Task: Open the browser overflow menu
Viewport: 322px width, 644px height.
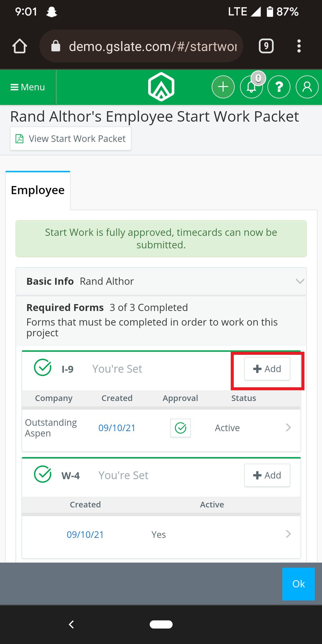Action: pyautogui.click(x=299, y=46)
